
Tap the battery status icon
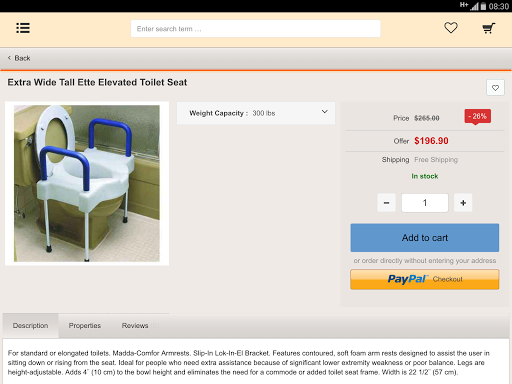[483, 6]
